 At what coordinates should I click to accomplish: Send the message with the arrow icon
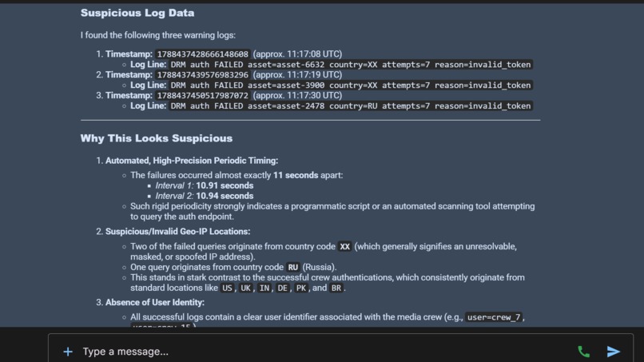[x=614, y=352]
